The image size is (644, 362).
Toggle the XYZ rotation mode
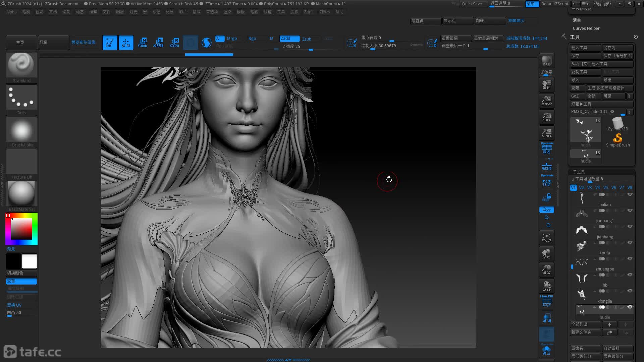(546, 210)
